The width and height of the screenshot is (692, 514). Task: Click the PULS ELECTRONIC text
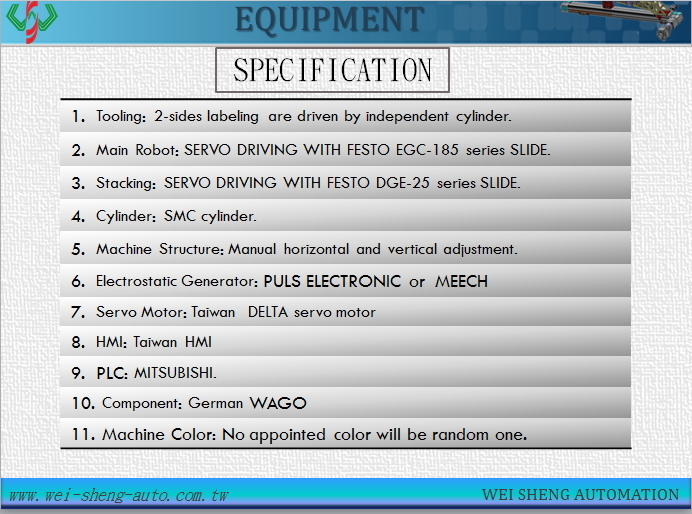pos(332,281)
